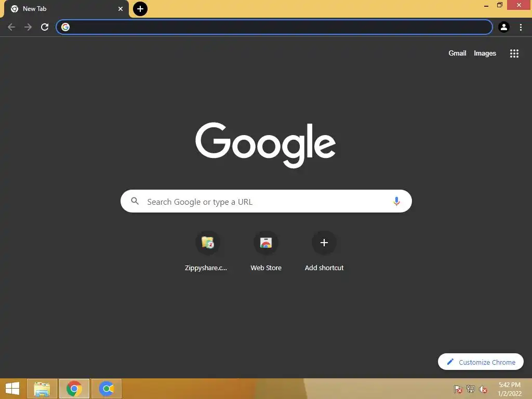Open Google Images link
The image size is (532, 399).
pyautogui.click(x=485, y=54)
